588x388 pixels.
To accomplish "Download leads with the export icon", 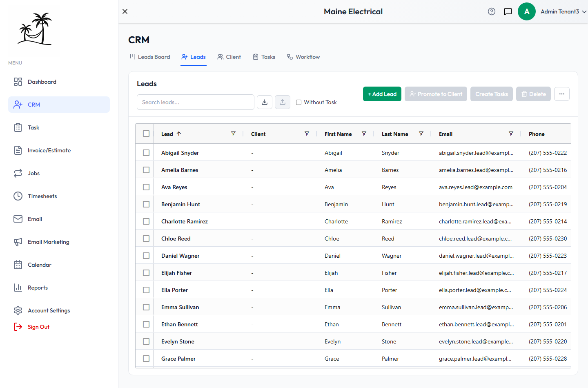I will pyautogui.click(x=265, y=102).
